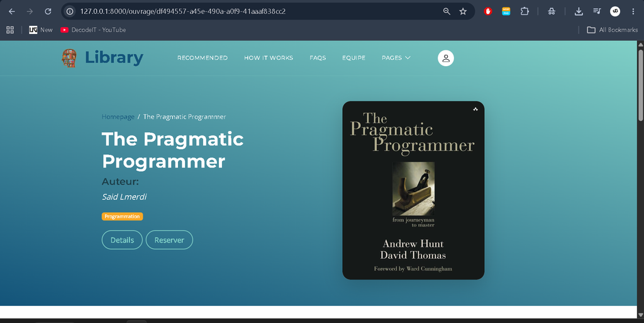This screenshot has height=323, width=644.
Task: Open the DecodeIT - YouTube bookmark
Action: point(93,30)
